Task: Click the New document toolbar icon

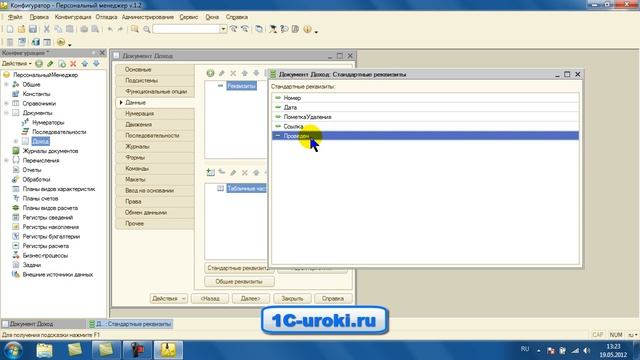Action: point(9,29)
